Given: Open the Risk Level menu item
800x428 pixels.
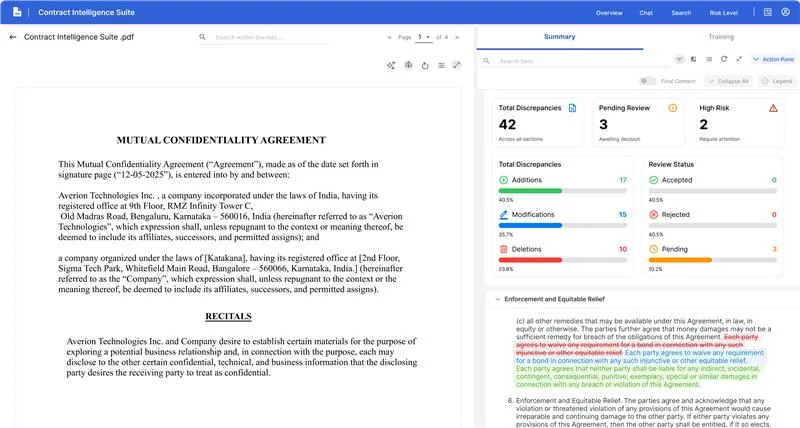Looking at the screenshot, I should pyautogui.click(x=723, y=13).
